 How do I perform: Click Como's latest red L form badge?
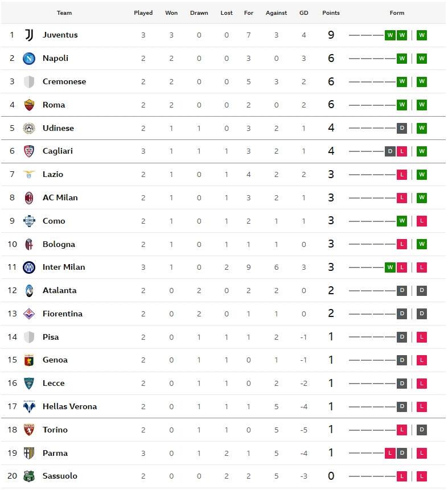click(421, 221)
